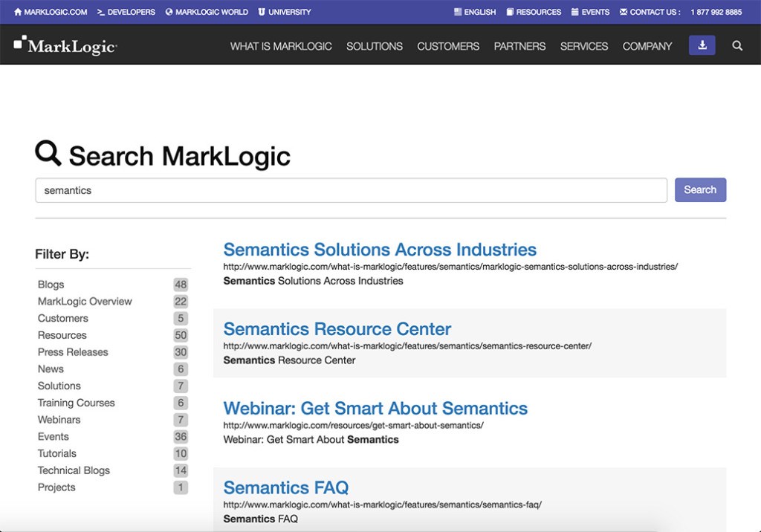Click the semantics-faq URL text

click(383, 505)
